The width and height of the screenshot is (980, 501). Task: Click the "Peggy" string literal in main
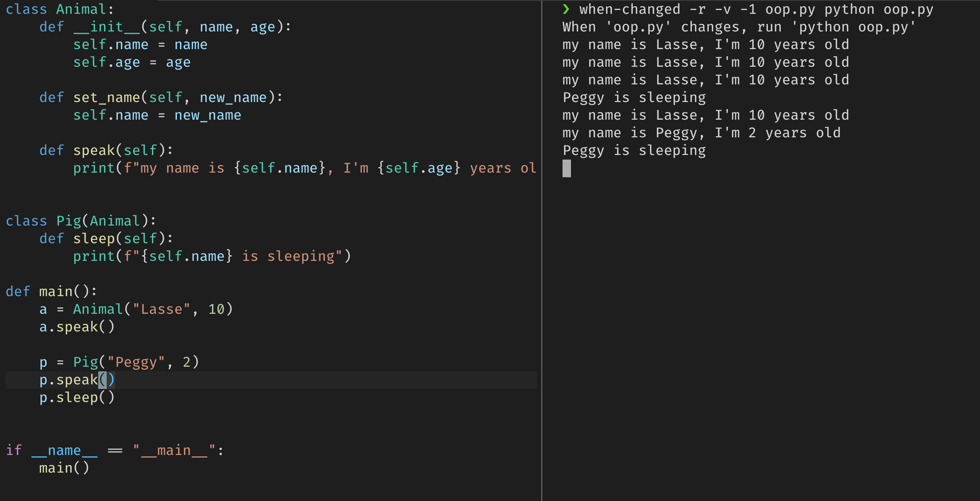tap(136, 362)
